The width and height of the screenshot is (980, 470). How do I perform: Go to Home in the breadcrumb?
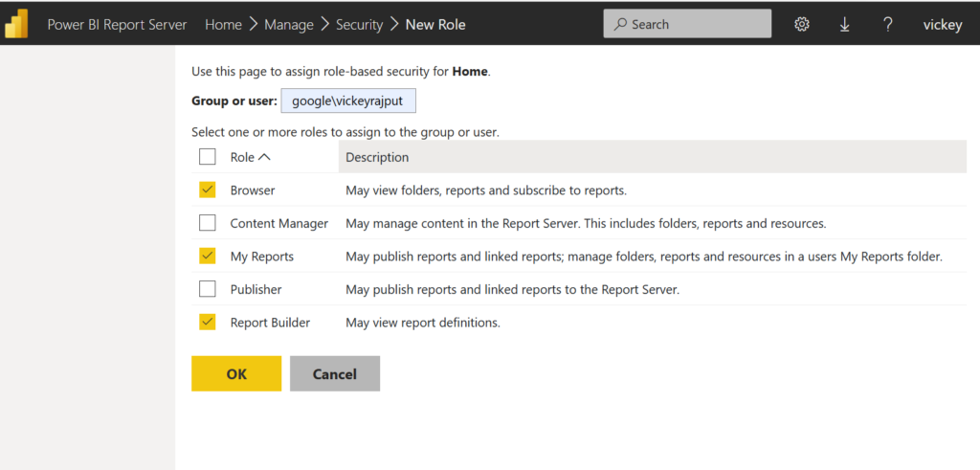point(223,24)
